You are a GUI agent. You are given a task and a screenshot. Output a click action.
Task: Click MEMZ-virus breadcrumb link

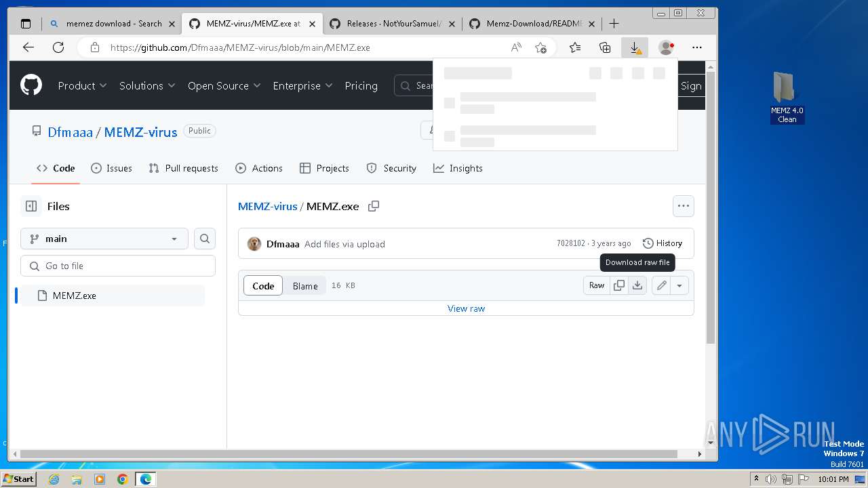[267, 206]
